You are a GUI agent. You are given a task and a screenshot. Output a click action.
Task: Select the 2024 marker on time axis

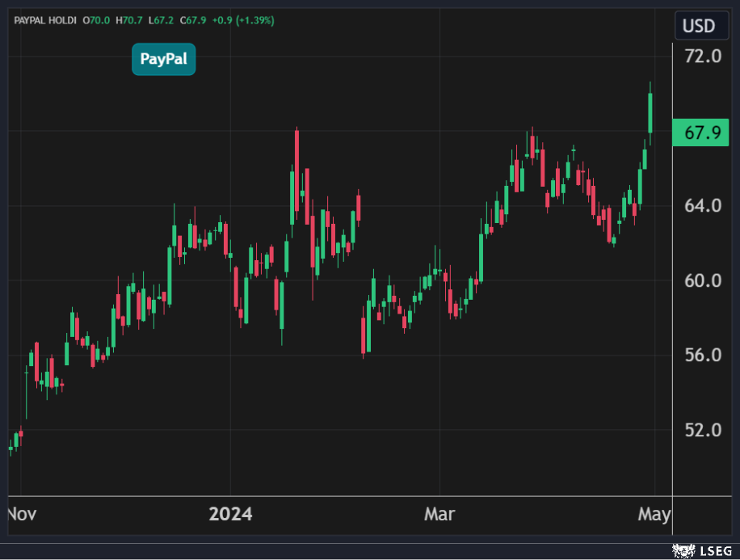pos(230,514)
